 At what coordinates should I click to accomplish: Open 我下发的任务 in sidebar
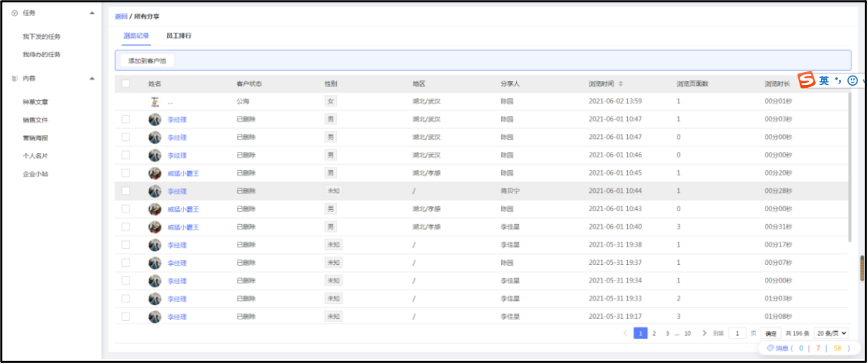42,37
